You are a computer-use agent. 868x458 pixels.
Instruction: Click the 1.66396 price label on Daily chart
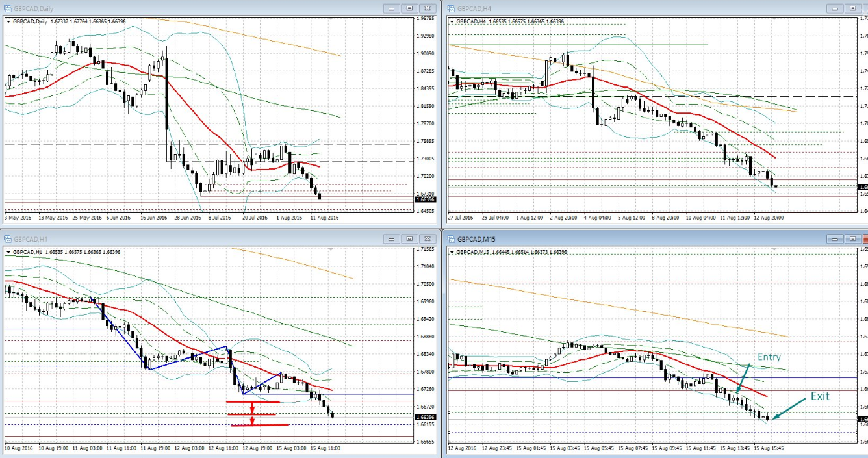point(425,199)
